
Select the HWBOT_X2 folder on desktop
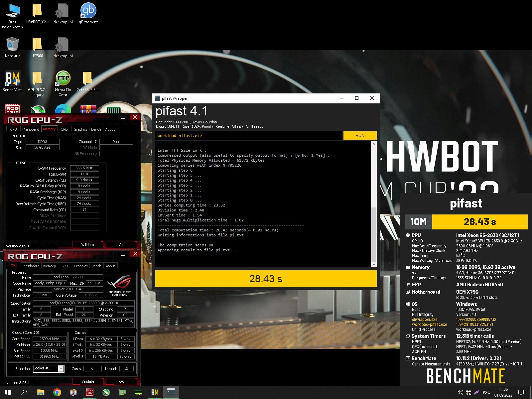point(37,13)
